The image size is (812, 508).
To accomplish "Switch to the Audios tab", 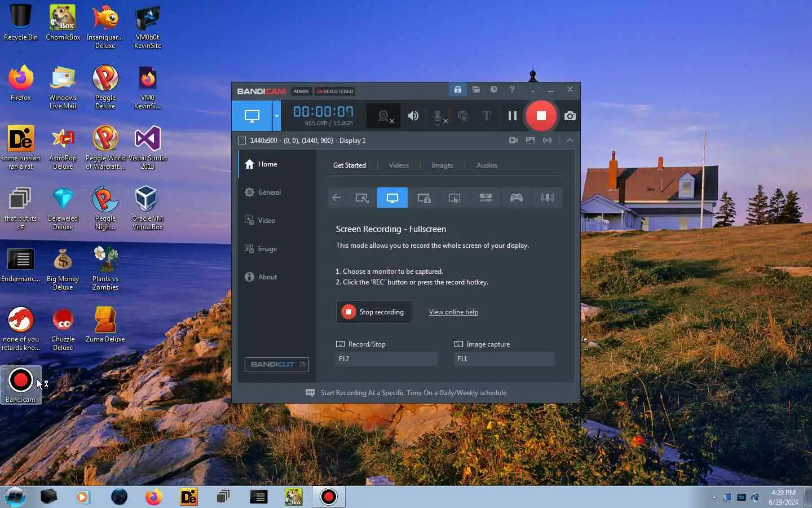I will 487,165.
